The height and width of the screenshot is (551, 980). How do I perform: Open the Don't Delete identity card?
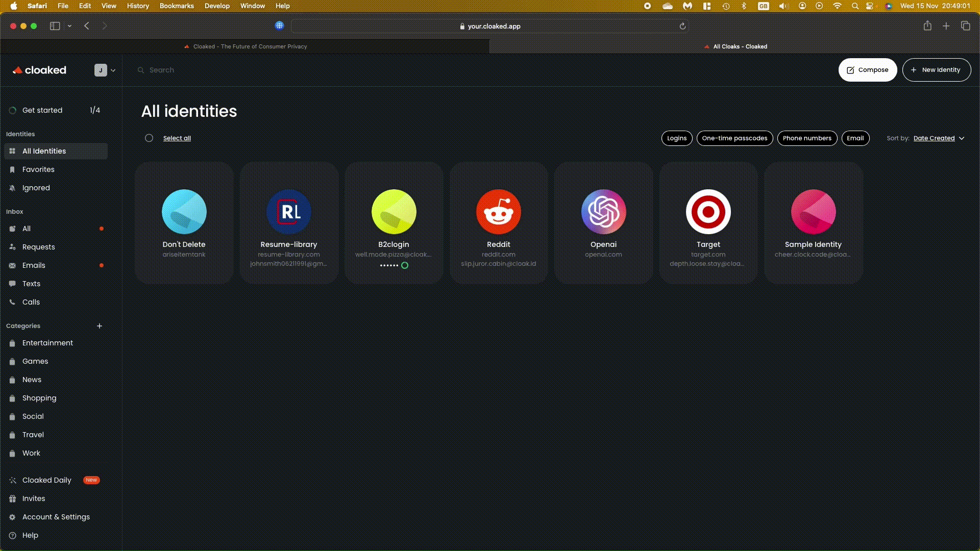184,223
